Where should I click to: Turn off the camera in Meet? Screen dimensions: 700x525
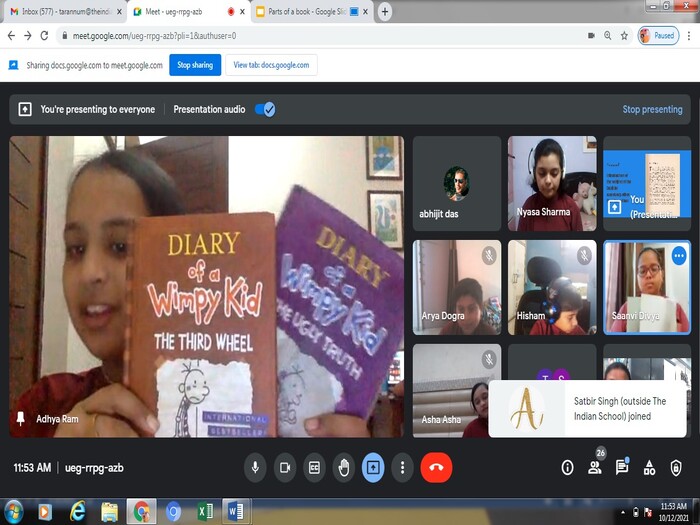pos(285,467)
